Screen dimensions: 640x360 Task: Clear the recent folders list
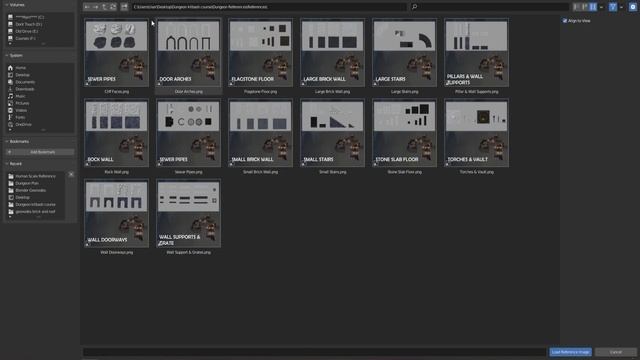coord(71,175)
